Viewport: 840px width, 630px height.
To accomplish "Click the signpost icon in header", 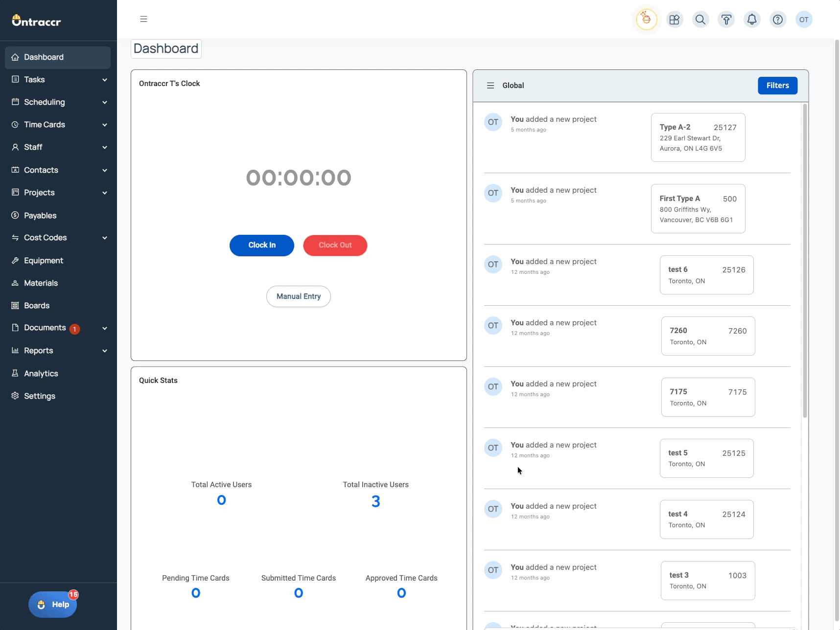I will coord(726,20).
